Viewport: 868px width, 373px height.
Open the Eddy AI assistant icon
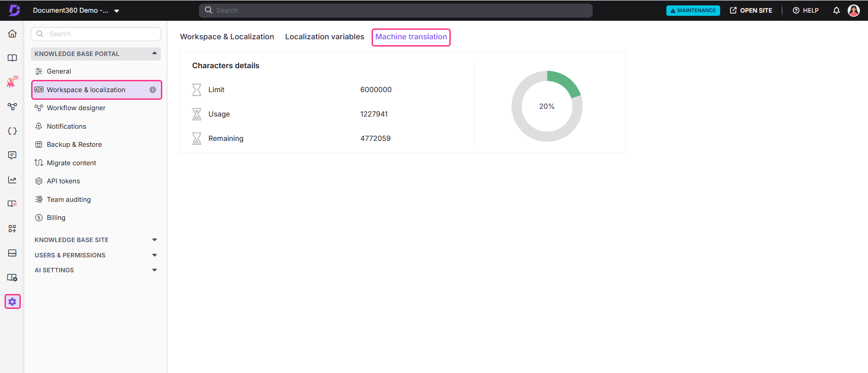[12, 82]
